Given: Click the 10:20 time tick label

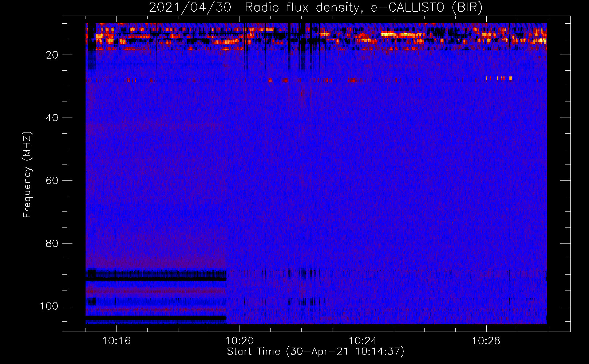Looking at the screenshot, I should tap(240, 341).
